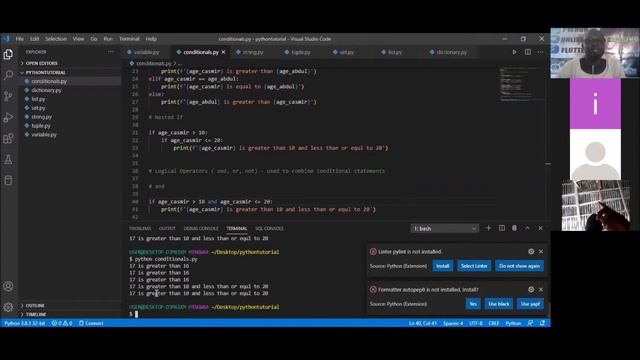Viewport: 640px width, 360px height.
Task: Open the Accounts icon in activity bar
Action: [8, 286]
